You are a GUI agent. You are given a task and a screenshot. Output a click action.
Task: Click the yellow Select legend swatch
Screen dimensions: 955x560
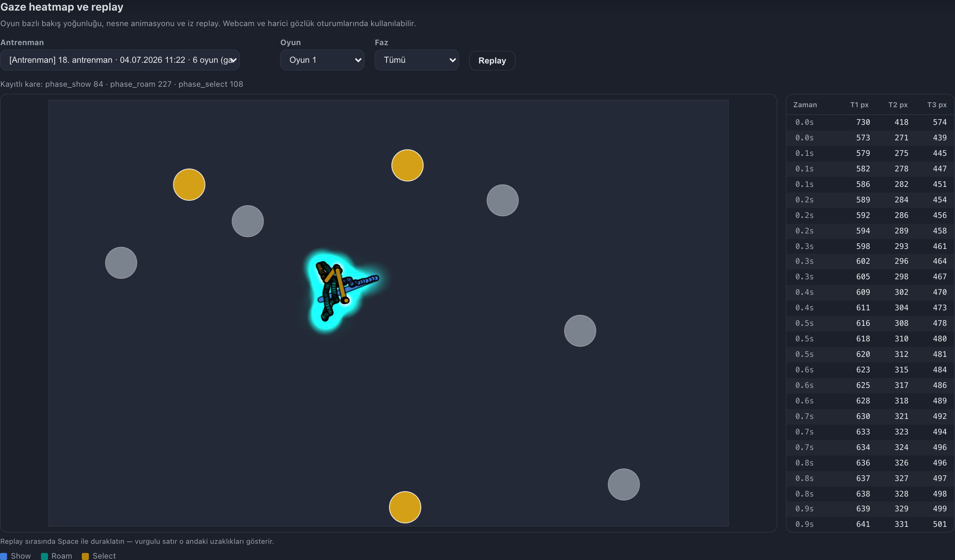pyautogui.click(x=85, y=556)
